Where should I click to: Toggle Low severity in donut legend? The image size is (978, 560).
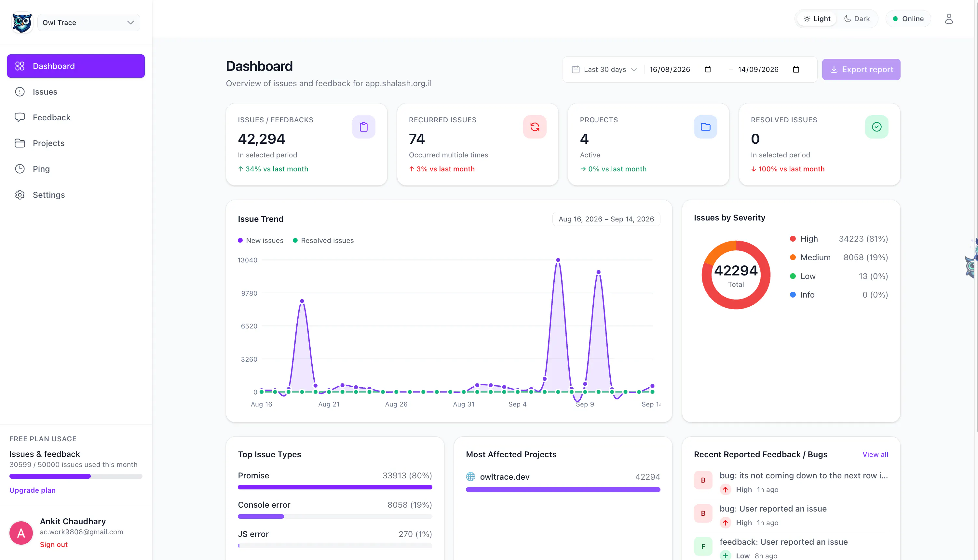(x=839, y=276)
